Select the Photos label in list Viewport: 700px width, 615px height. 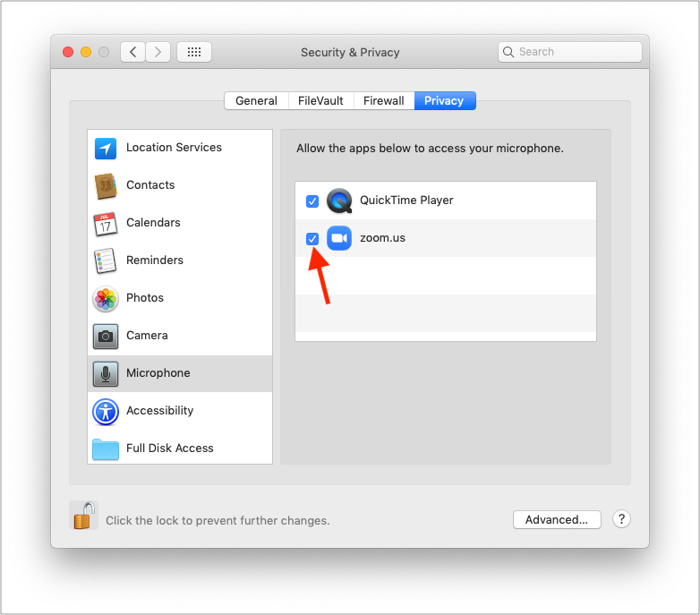pyautogui.click(x=145, y=298)
